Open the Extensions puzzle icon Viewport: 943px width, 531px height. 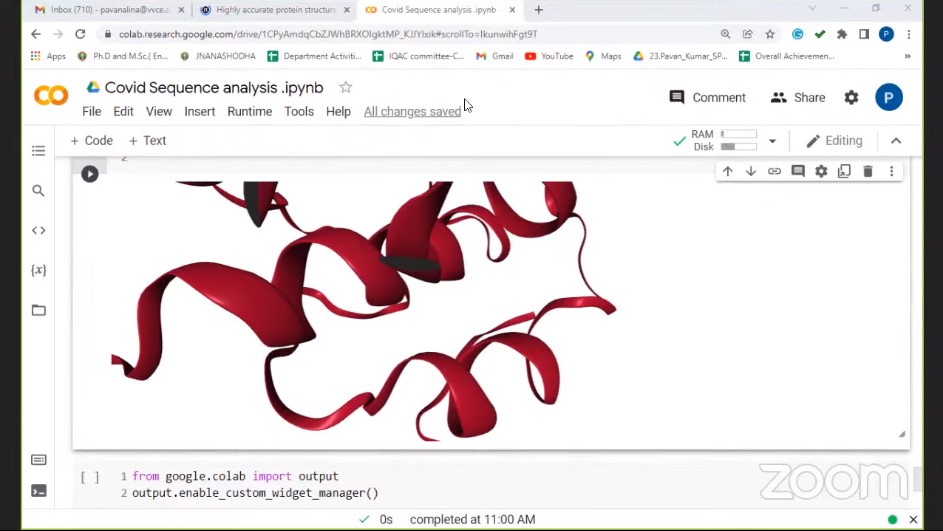click(x=842, y=34)
